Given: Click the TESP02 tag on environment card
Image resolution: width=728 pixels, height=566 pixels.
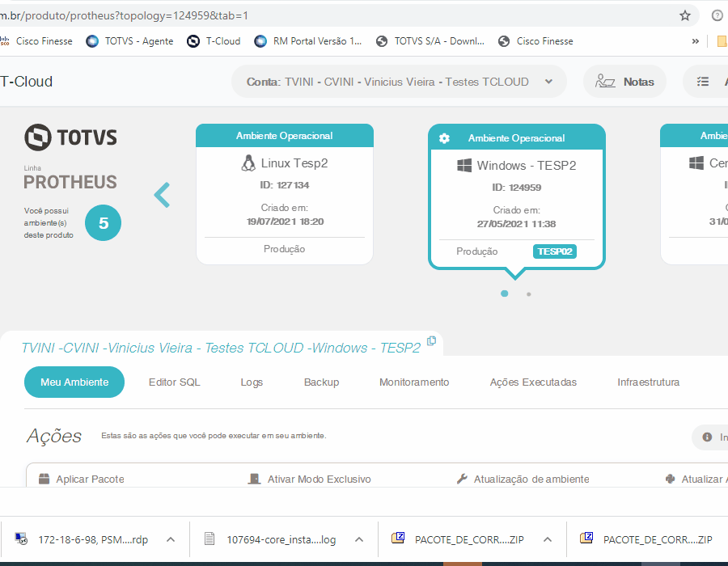Looking at the screenshot, I should click(x=554, y=251).
